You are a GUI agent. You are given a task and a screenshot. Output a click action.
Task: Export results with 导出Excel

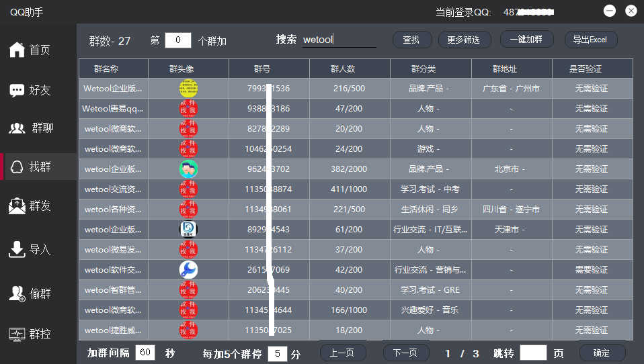tap(591, 40)
